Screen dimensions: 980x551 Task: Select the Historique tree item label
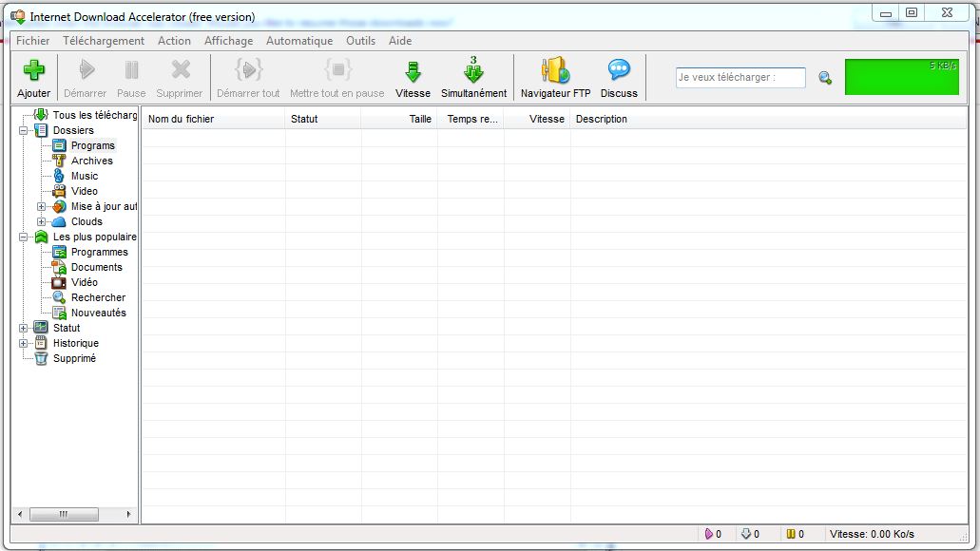tap(76, 343)
